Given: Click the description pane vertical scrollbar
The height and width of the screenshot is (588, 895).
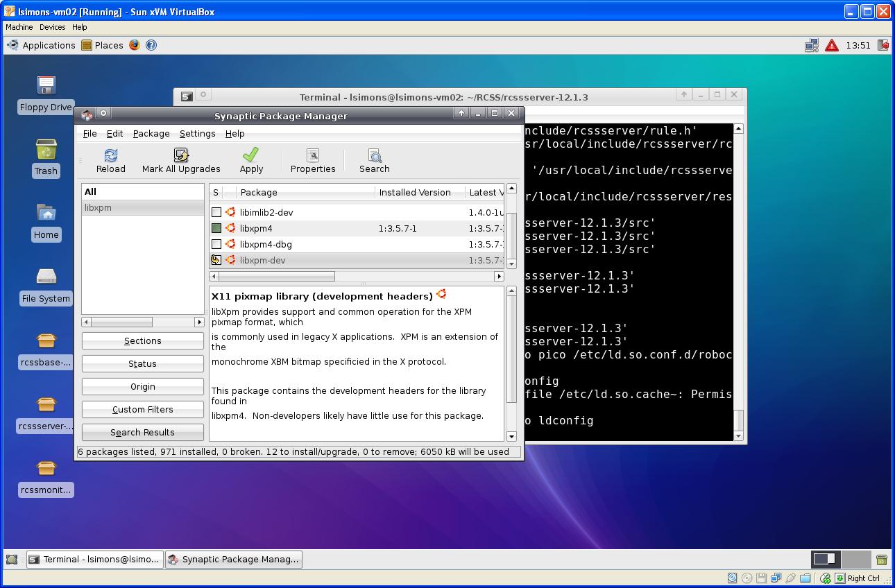Looking at the screenshot, I should [511, 364].
